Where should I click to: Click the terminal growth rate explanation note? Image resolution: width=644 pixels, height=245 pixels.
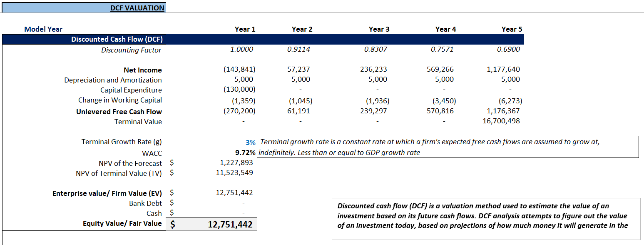coord(448,147)
